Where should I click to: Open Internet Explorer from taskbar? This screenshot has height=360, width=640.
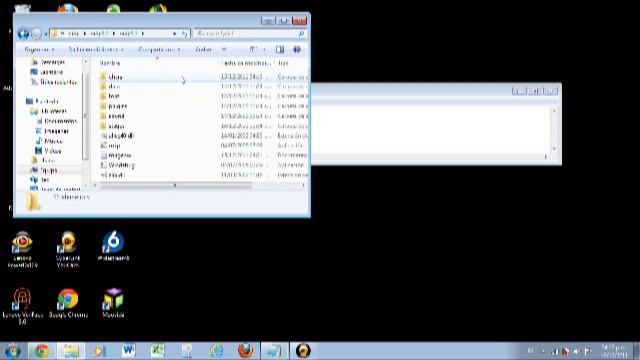pos(216,351)
